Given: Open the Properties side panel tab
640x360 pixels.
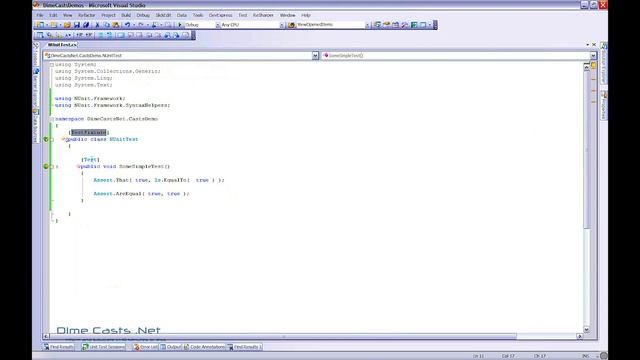Looking at the screenshot, I should (x=604, y=106).
